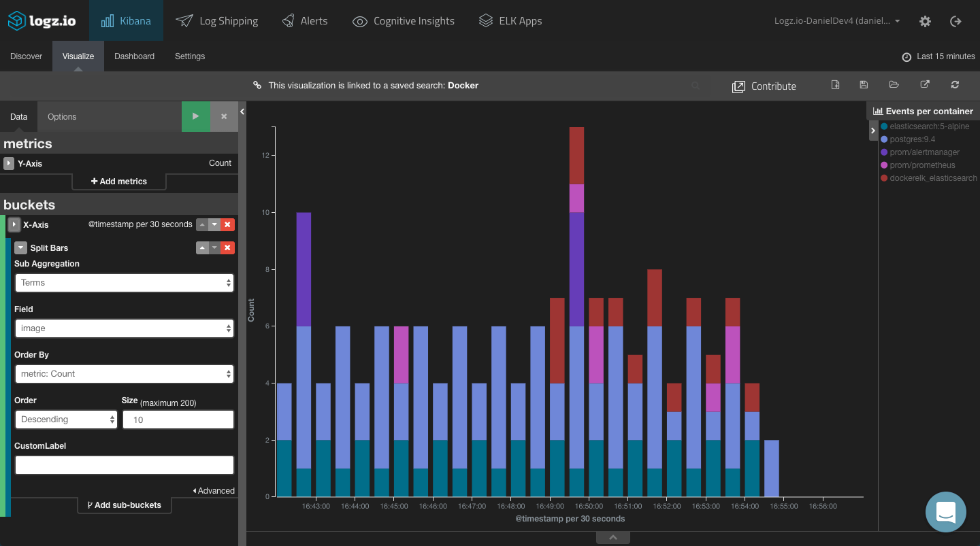The image size is (980, 546).
Task: Expand the Y-Axis metric settings
Action: pos(9,163)
